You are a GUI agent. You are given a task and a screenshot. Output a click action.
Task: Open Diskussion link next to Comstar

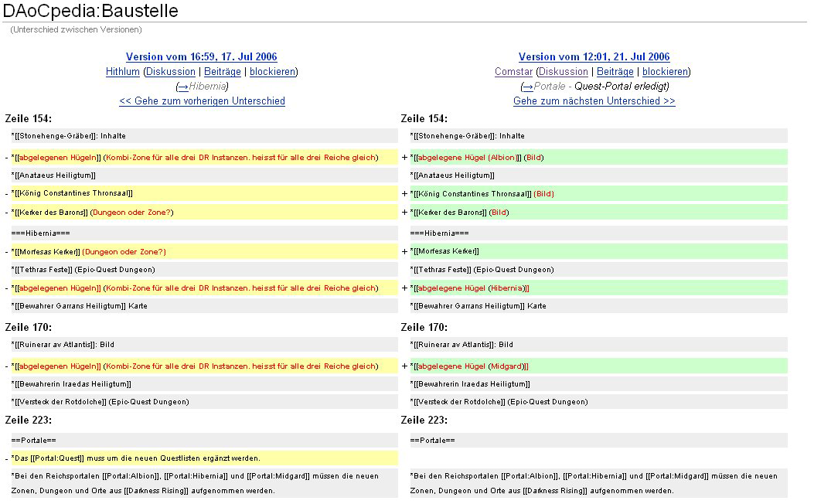coord(563,71)
